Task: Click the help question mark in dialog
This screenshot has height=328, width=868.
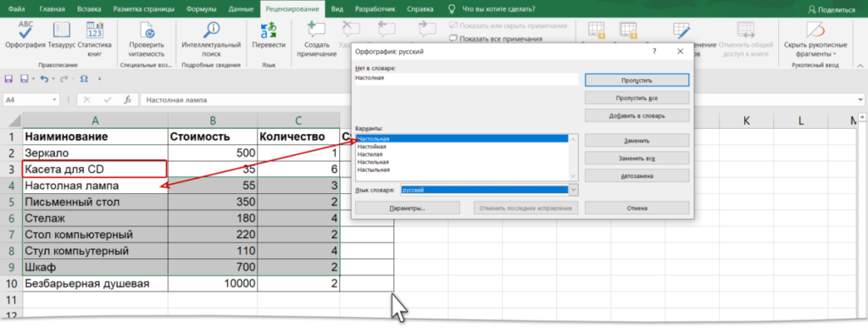Action: pyautogui.click(x=654, y=52)
